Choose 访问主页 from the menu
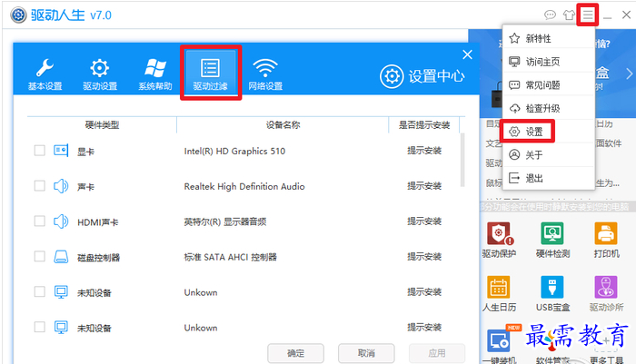Image resolution: width=636 pixels, height=364 pixels. (548, 62)
